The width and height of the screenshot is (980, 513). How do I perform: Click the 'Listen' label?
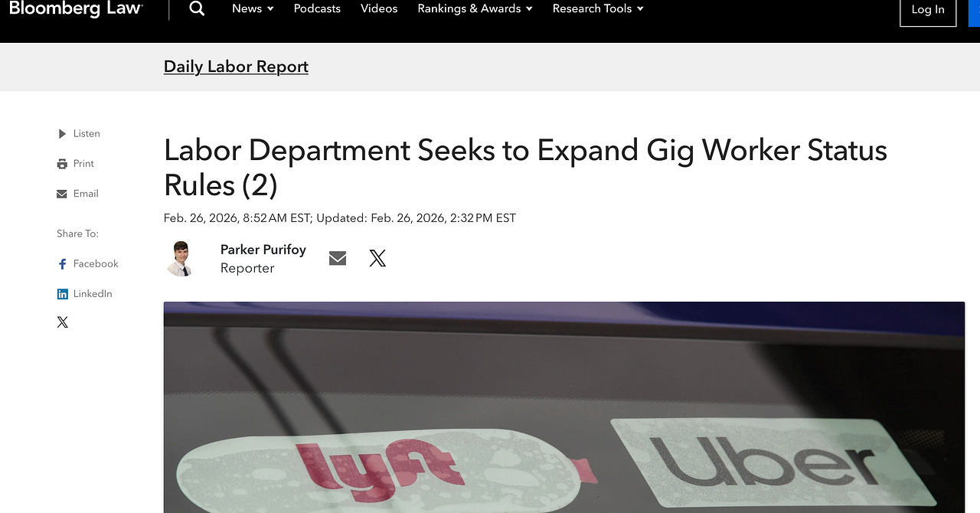87,134
